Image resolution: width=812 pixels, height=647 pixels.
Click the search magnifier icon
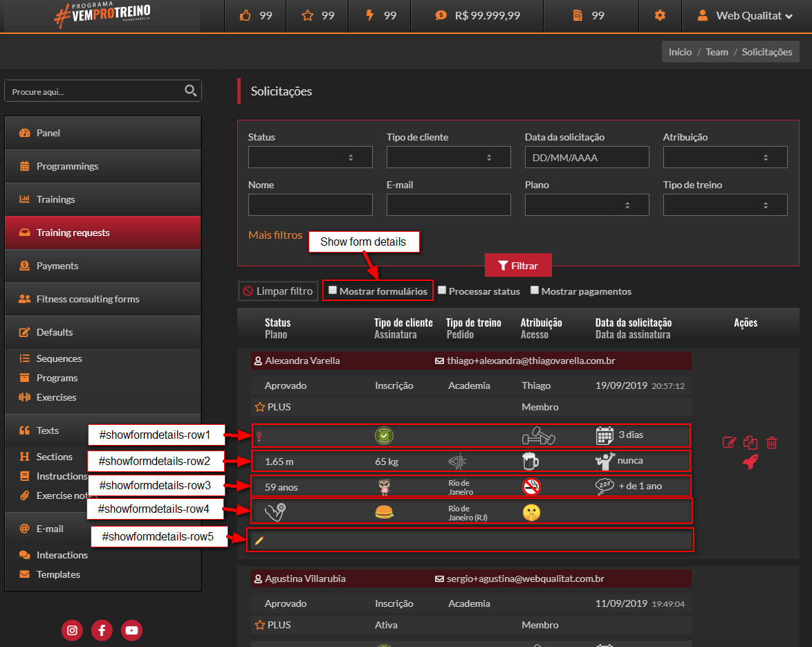[x=191, y=91]
